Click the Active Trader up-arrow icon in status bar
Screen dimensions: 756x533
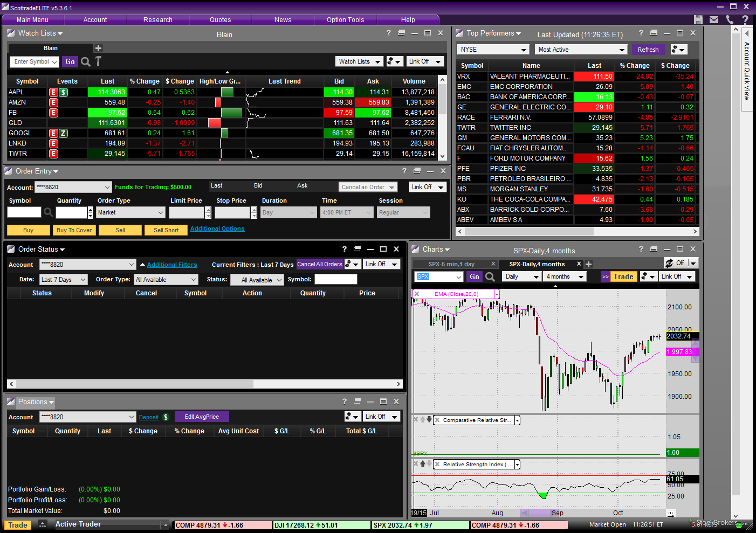pyautogui.click(x=42, y=525)
